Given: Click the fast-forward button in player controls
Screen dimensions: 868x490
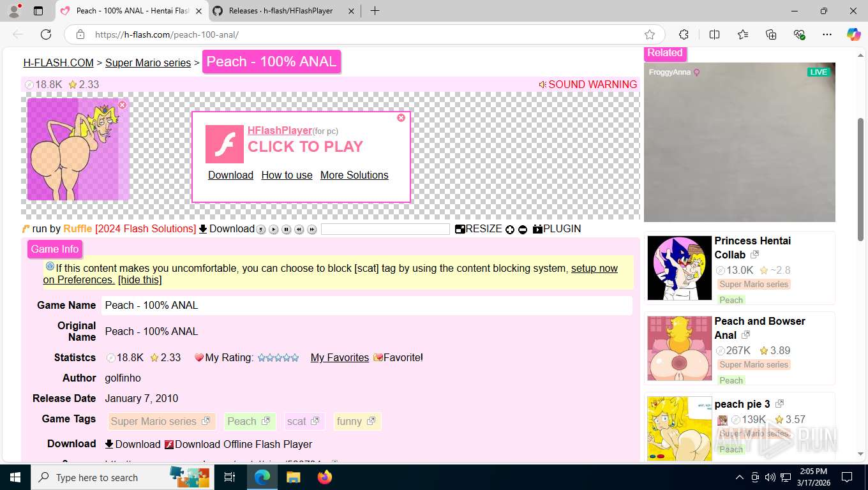Looking at the screenshot, I should (x=312, y=230).
